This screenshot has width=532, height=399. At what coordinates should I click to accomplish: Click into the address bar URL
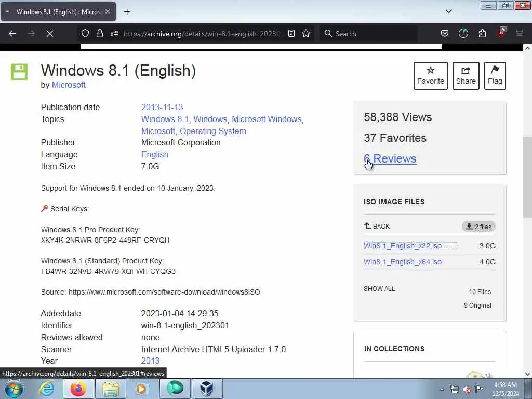(x=202, y=34)
